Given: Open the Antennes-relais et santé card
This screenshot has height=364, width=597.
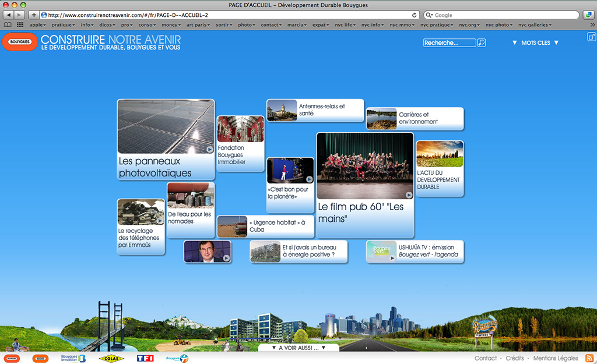Looking at the screenshot, I should tap(315, 110).
